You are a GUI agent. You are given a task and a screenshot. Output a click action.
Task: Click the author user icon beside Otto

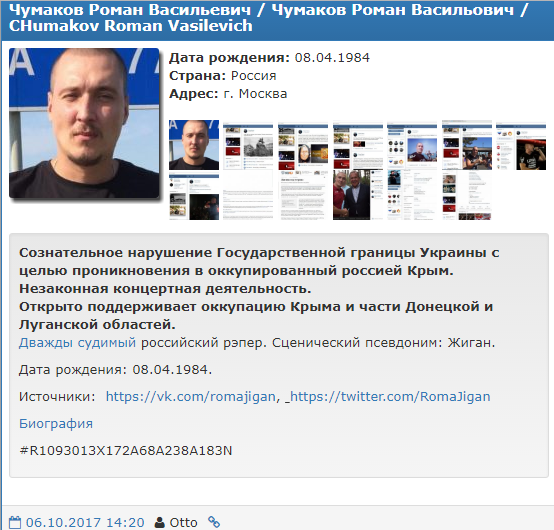tap(160, 522)
